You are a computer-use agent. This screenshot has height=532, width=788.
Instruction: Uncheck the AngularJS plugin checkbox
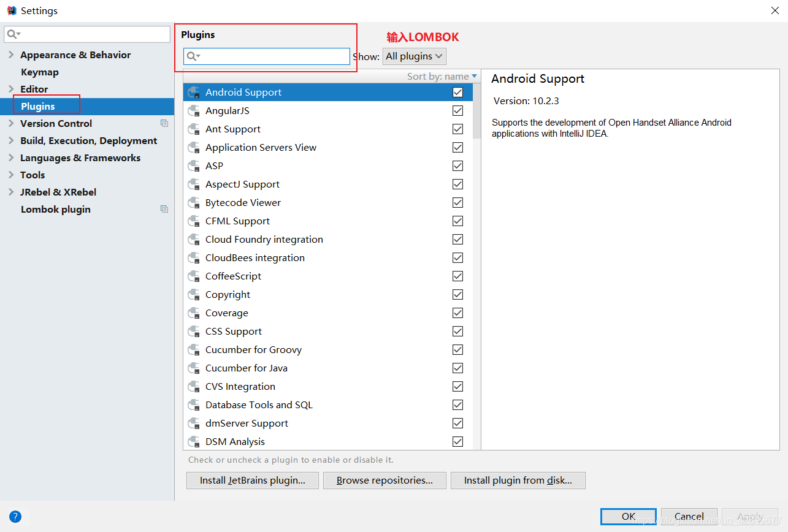(457, 110)
